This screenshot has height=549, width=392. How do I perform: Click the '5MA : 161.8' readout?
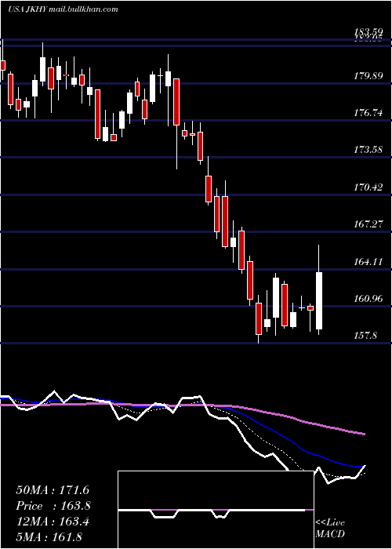49,537
